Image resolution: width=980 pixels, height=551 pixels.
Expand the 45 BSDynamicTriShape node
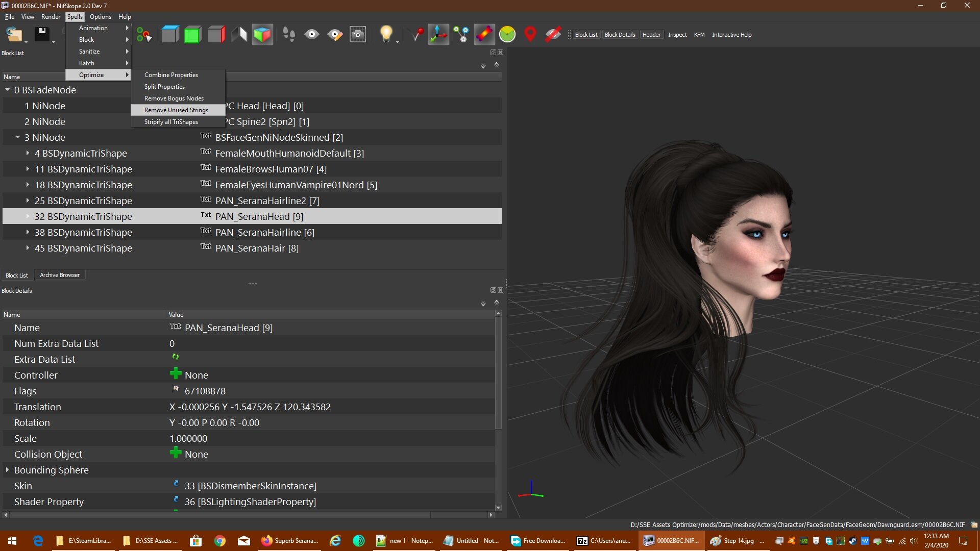28,248
